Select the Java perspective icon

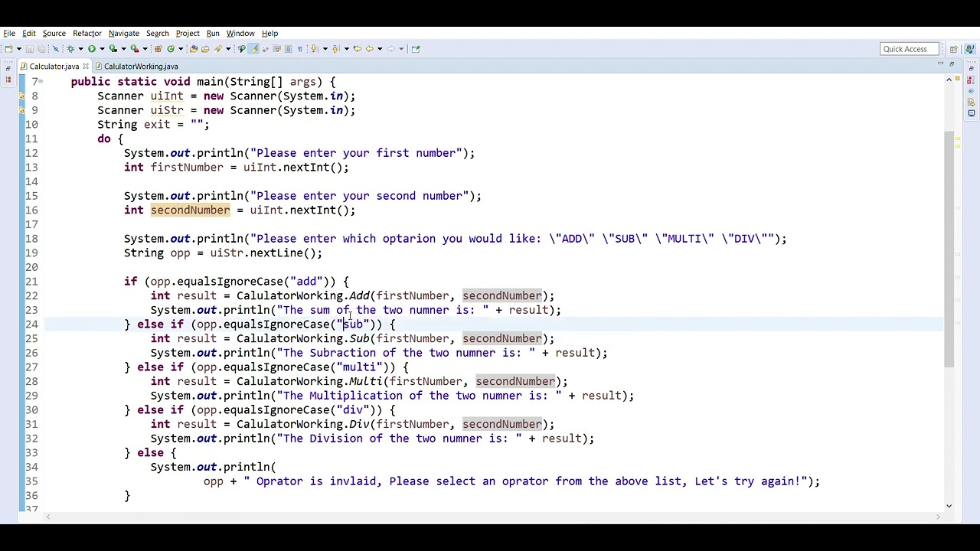[970, 49]
